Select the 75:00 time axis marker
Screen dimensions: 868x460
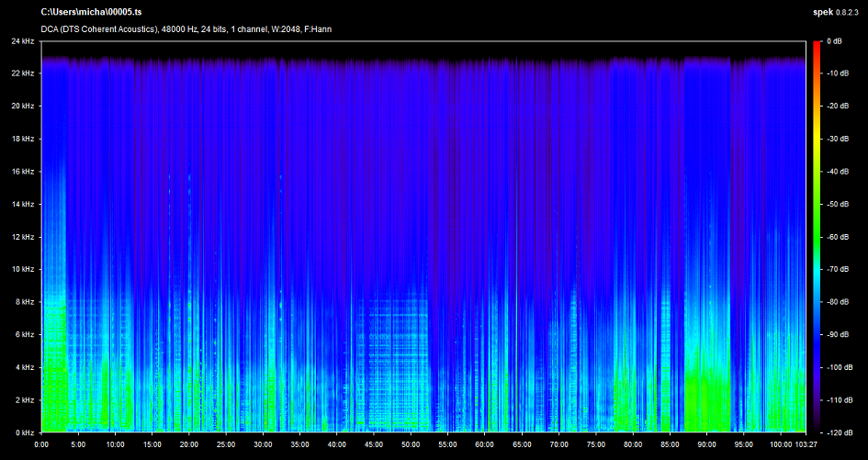point(595,445)
